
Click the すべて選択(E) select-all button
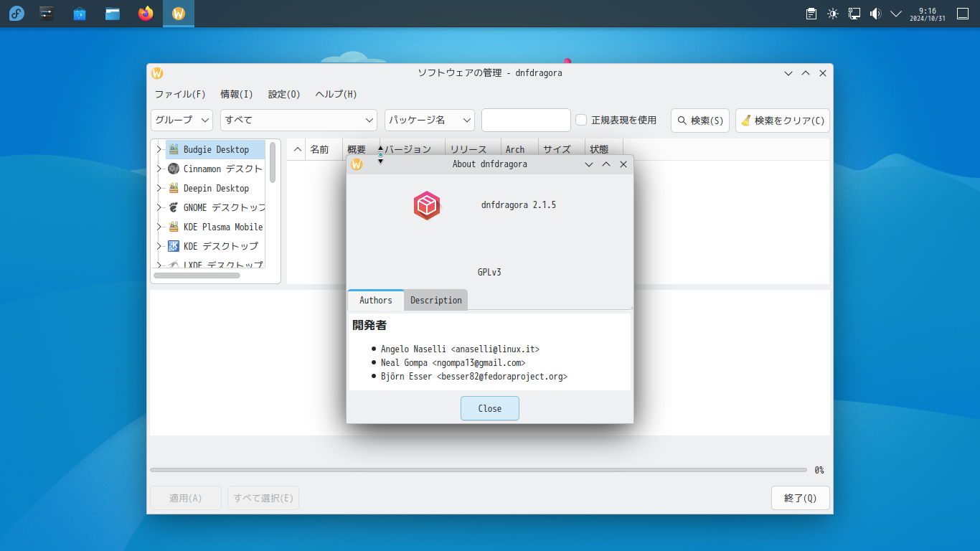tap(263, 498)
